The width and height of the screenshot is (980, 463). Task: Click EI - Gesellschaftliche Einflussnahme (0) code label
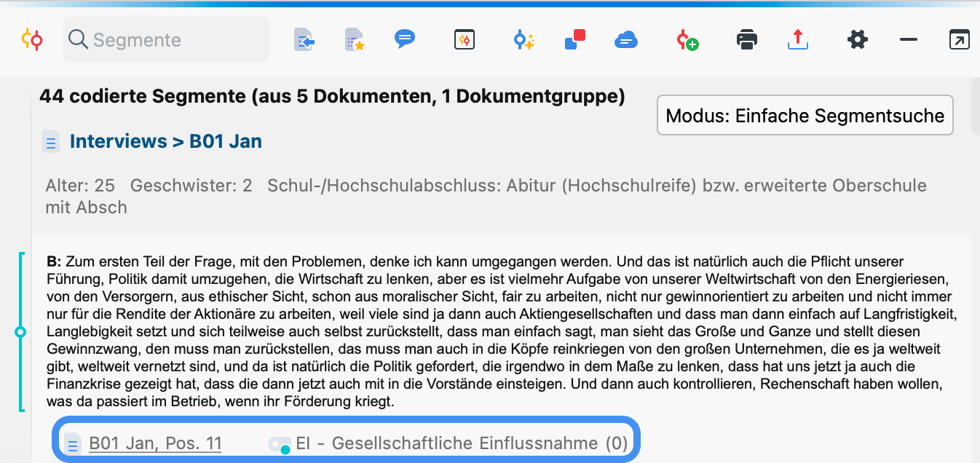pyautogui.click(x=462, y=443)
